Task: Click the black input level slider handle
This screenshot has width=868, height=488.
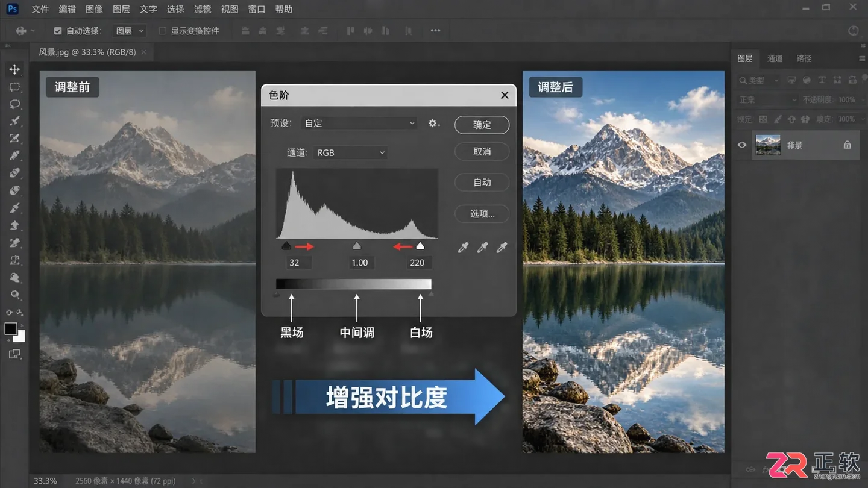Action: click(x=286, y=246)
